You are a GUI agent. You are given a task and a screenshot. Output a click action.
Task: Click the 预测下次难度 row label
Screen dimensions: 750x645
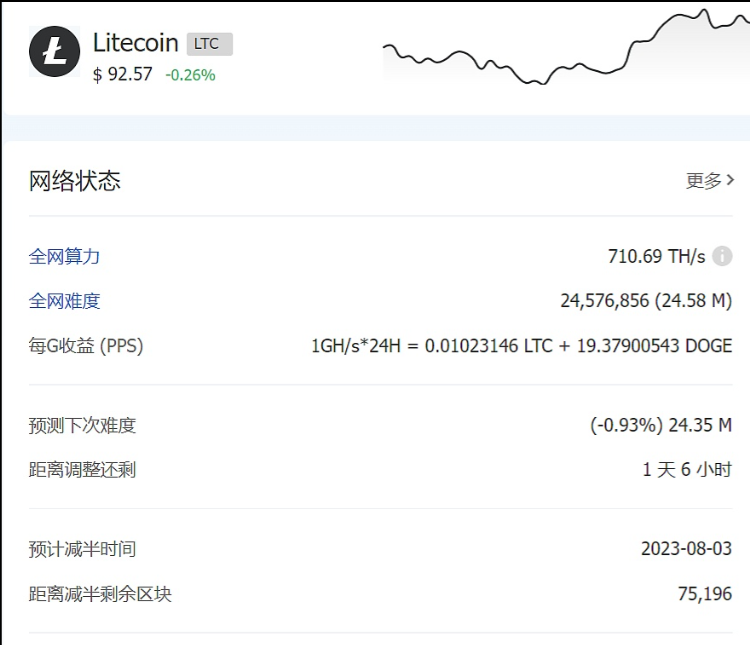pos(82,425)
